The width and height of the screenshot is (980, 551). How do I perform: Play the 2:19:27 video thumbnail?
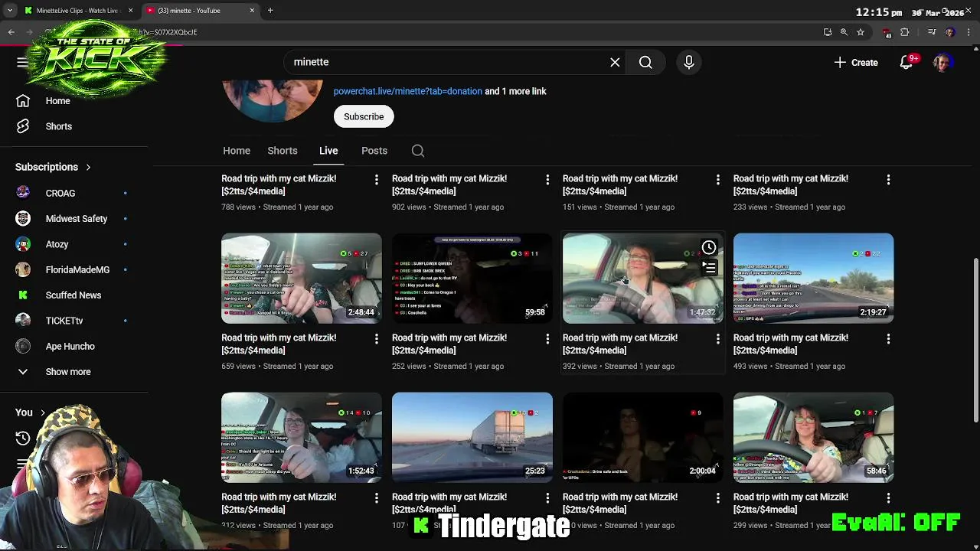click(814, 278)
